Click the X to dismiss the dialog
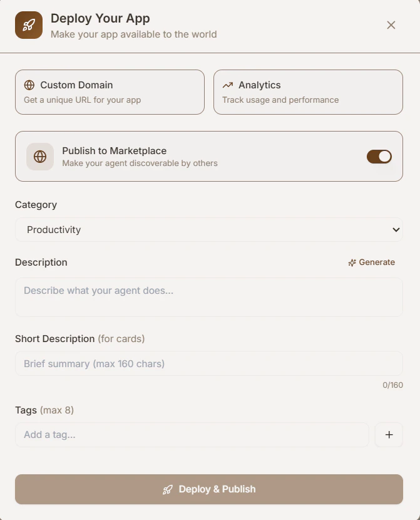The height and width of the screenshot is (520, 420). [x=391, y=25]
